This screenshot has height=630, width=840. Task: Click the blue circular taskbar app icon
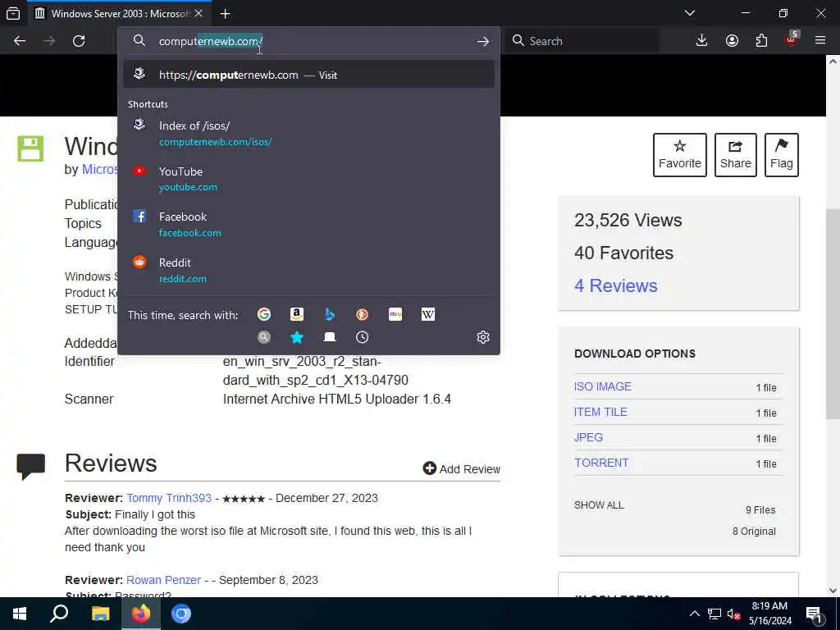(x=181, y=614)
